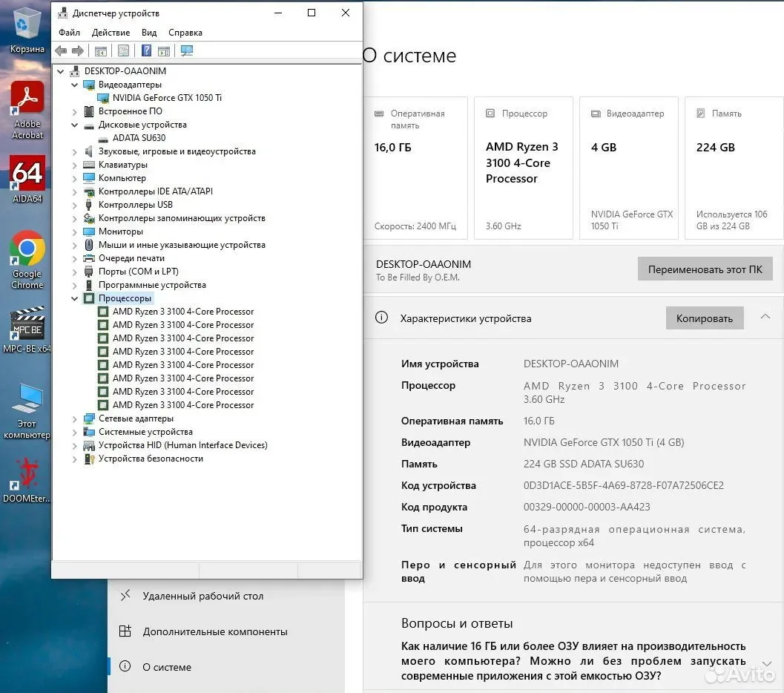Click the Forward arrow in Device Manager toolbar
784x693 pixels.
pyautogui.click(x=77, y=50)
